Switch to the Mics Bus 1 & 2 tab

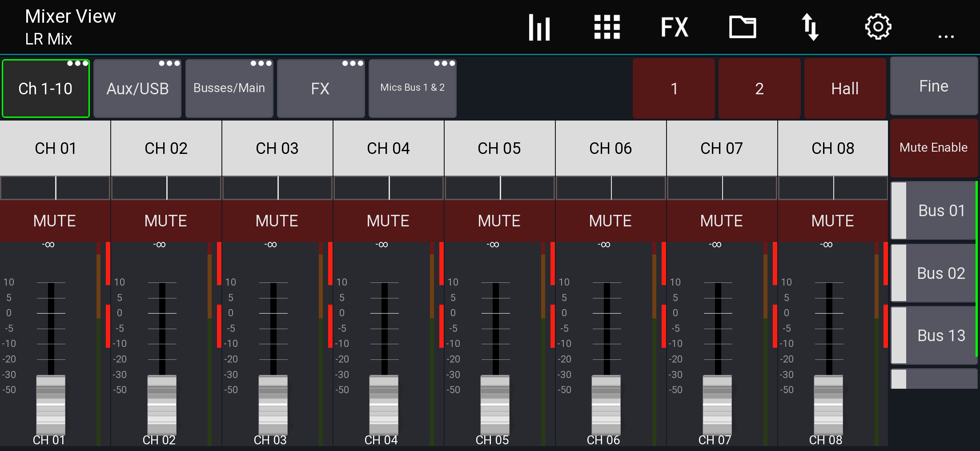[412, 88]
